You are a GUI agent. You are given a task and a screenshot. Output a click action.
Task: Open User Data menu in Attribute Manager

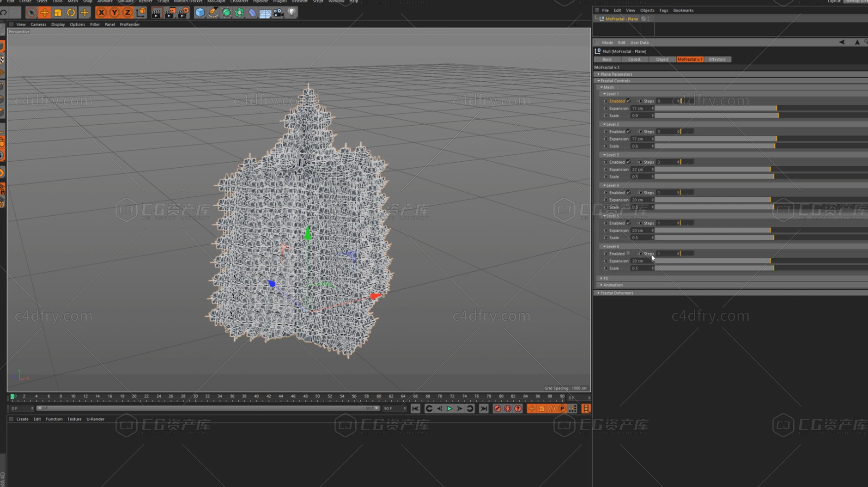(x=639, y=43)
